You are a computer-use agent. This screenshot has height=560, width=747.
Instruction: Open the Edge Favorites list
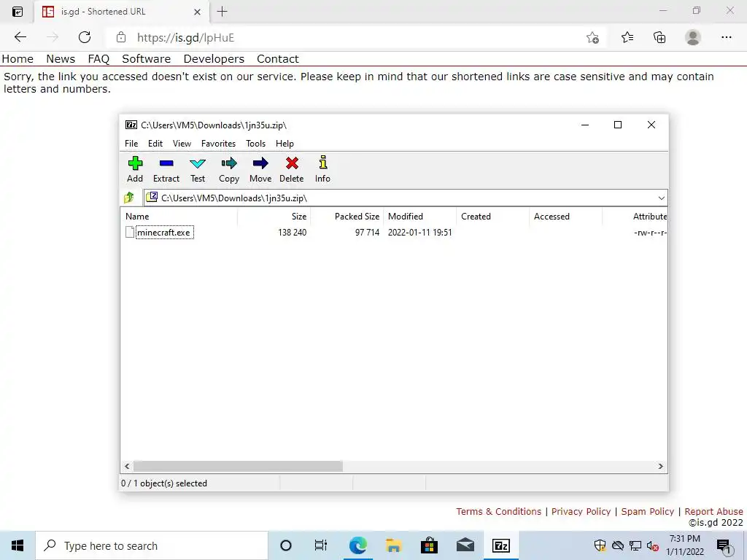click(x=627, y=37)
